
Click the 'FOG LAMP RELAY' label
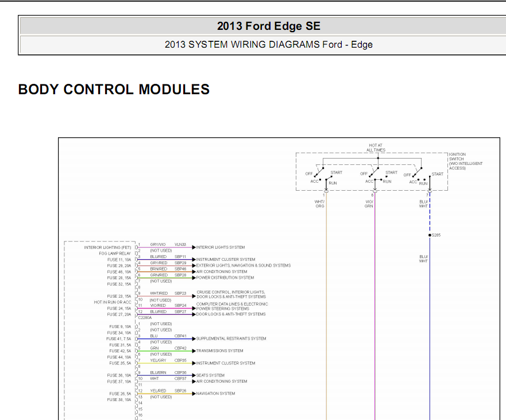click(x=115, y=253)
